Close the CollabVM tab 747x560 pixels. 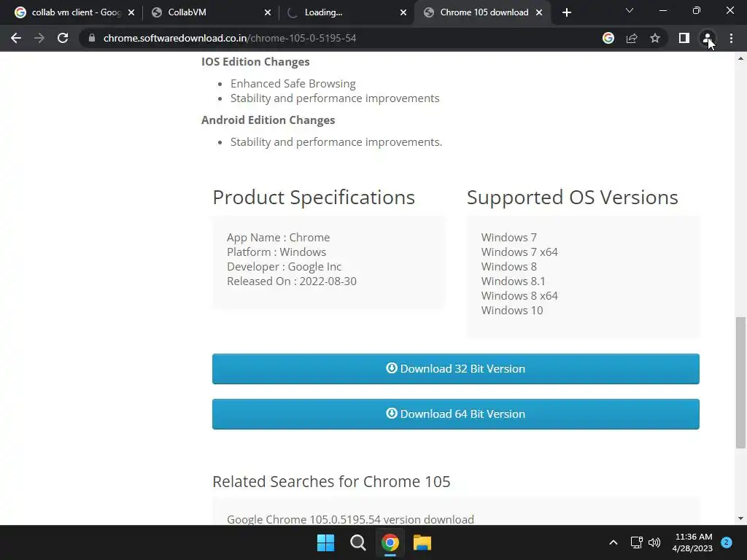(x=268, y=12)
